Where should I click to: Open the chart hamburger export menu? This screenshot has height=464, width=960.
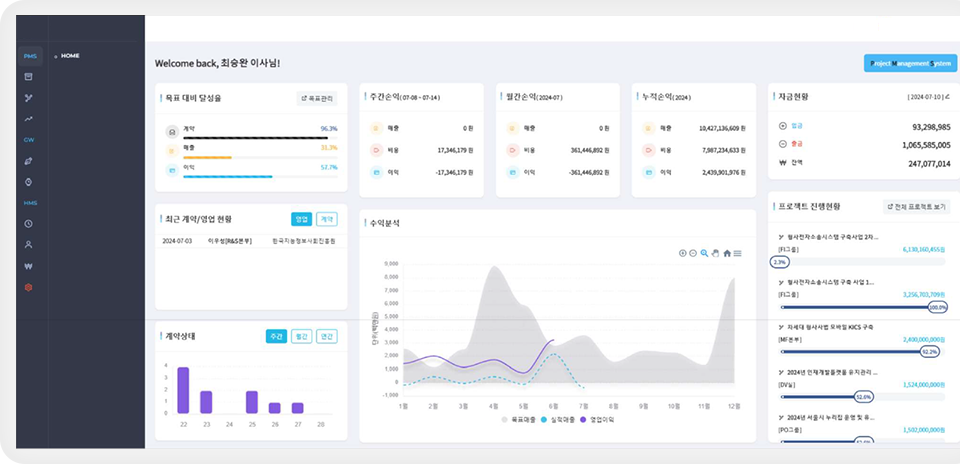[738, 253]
